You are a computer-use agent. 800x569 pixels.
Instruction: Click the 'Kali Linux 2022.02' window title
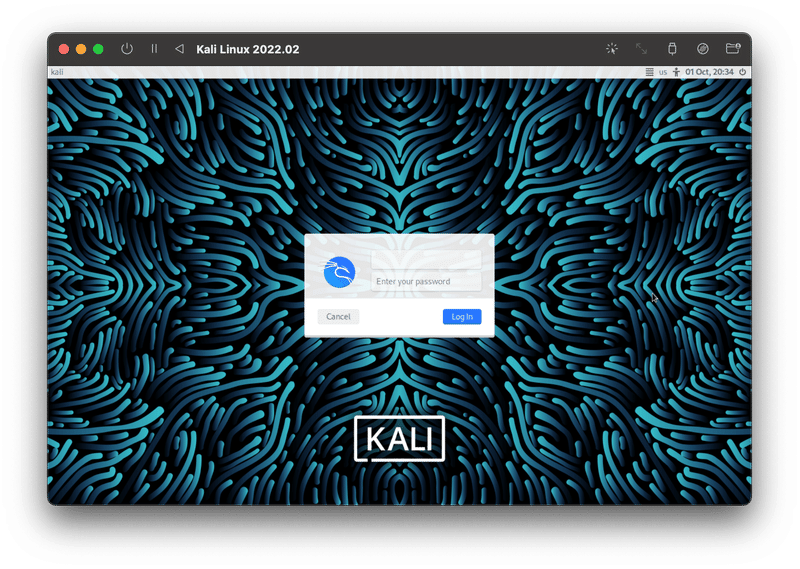click(248, 50)
